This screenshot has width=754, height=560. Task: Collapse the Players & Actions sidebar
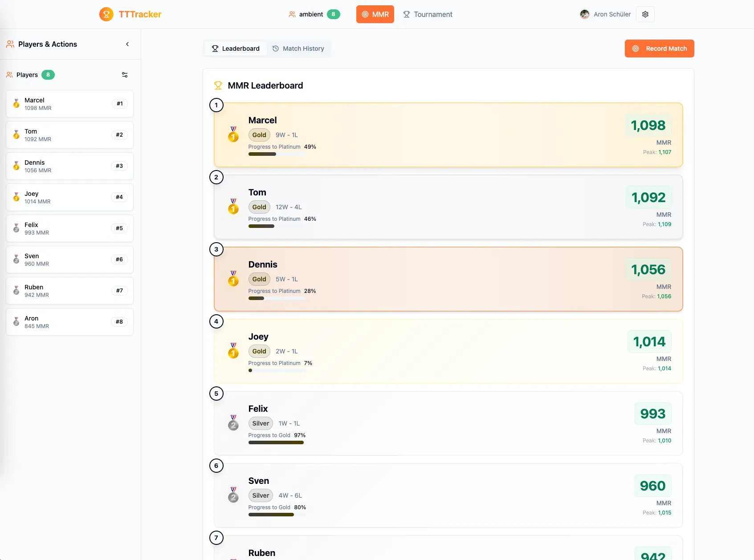[x=127, y=44]
